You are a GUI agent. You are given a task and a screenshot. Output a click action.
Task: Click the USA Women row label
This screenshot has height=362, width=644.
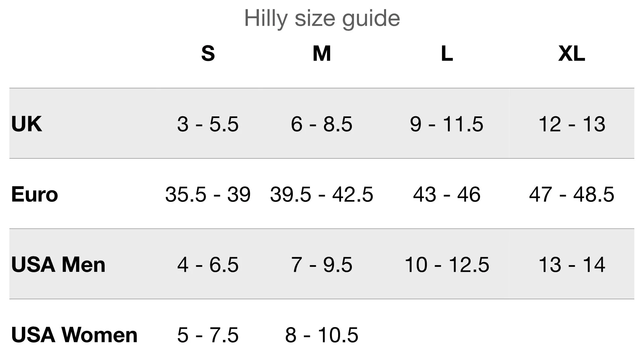tap(74, 335)
